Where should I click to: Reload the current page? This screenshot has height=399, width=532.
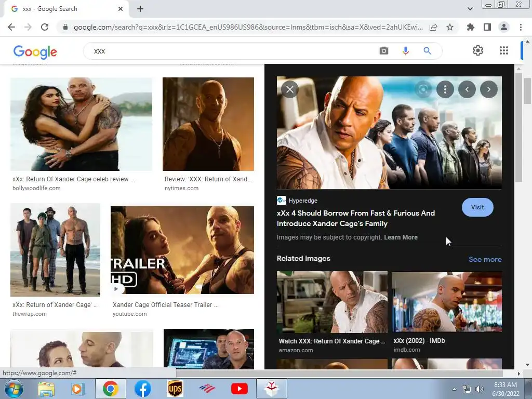[x=45, y=27]
